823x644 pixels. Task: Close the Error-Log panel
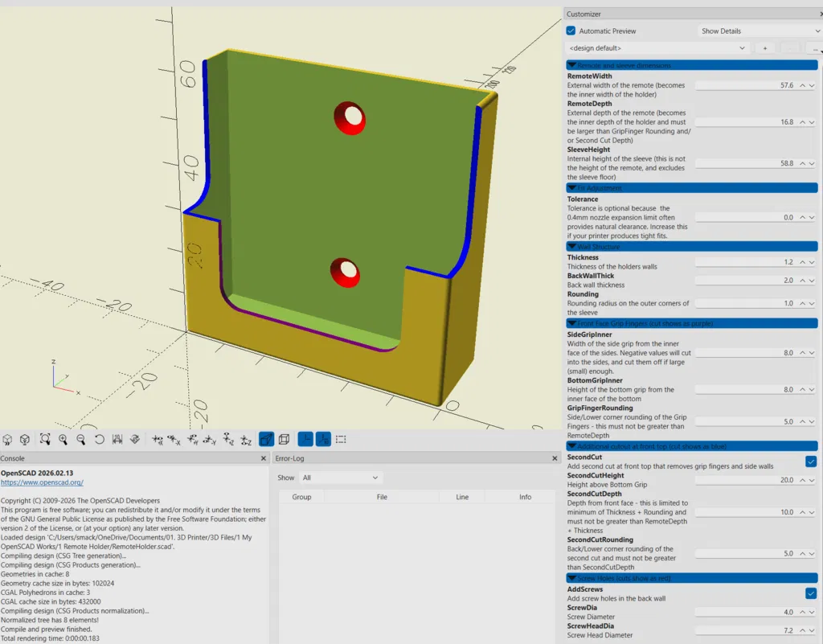tap(555, 458)
